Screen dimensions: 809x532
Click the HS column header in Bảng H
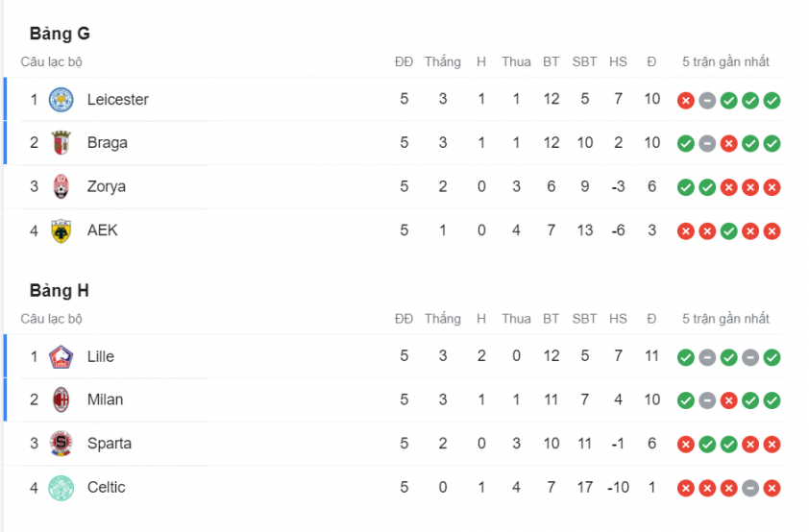click(618, 319)
